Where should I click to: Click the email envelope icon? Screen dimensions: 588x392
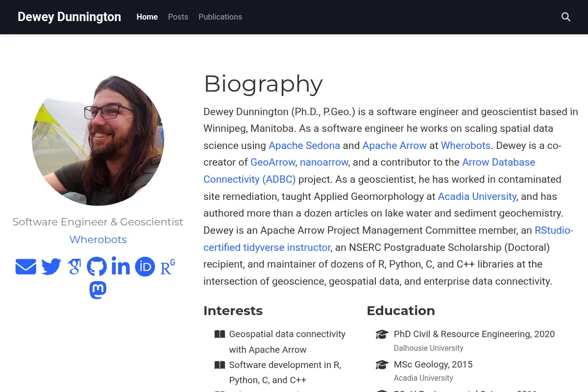pyautogui.click(x=26, y=267)
